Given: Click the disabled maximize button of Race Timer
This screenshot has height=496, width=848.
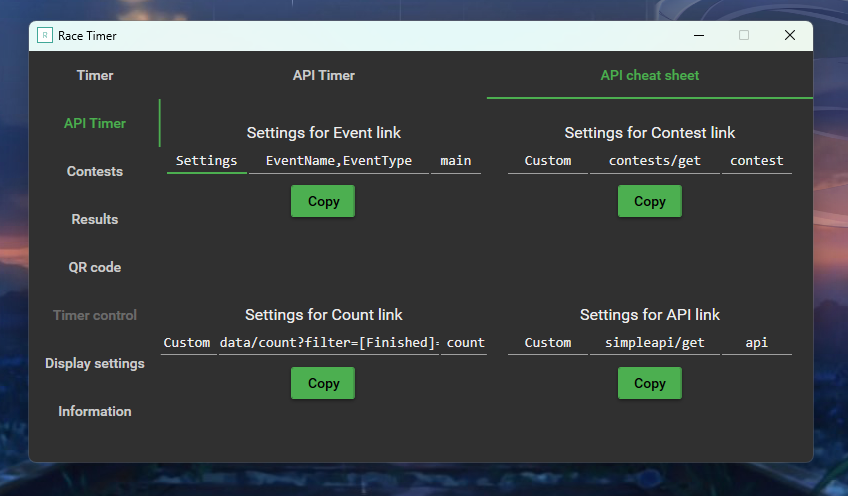Looking at the screenshot, I should click(x=744, y=36).
